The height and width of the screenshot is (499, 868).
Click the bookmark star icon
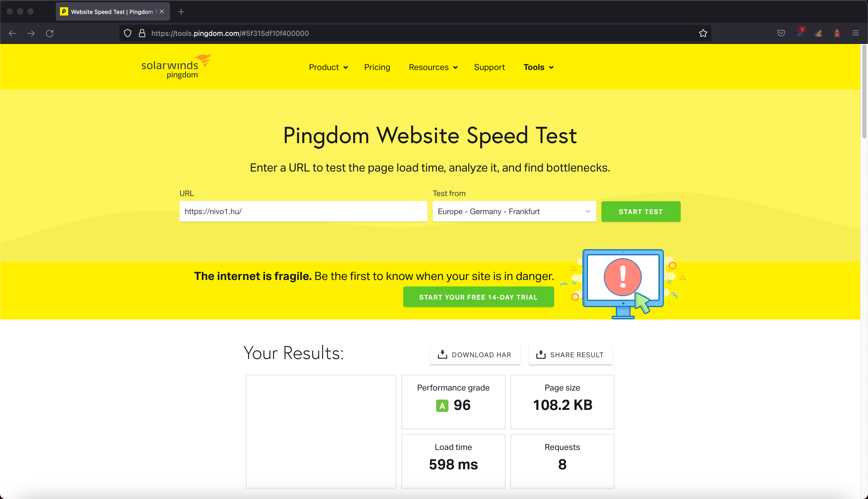703,33
